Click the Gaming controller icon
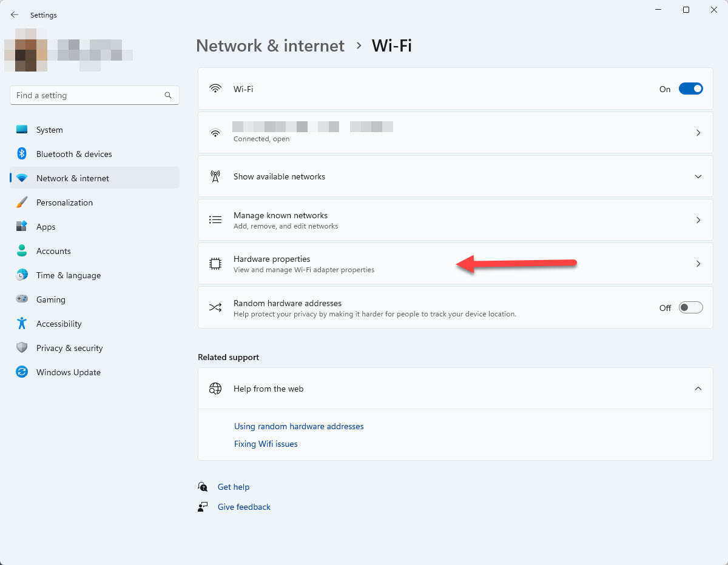The image size is (728, 565). coord(22,299)
